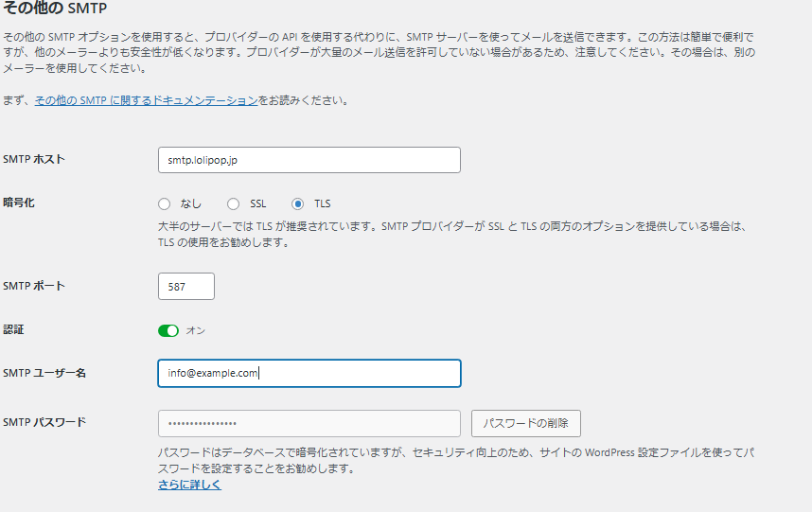Toggle the 認証 authentication switch off
The height and width of the screenshot is (512, 812).
click(x=168, y=330)
